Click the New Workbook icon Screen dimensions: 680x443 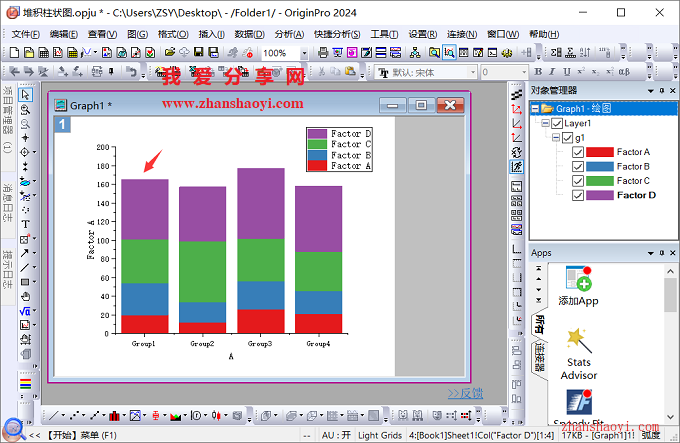(43, 53)
